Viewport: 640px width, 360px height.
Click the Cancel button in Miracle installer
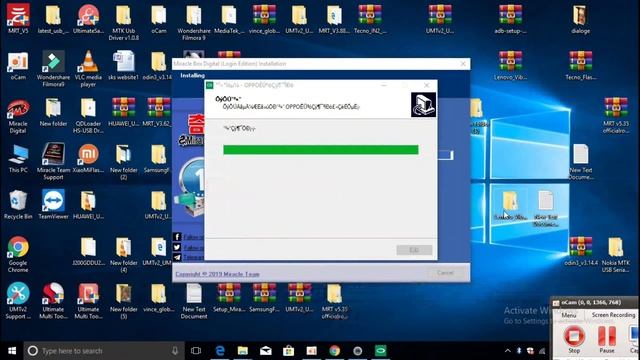click(445, 273)
